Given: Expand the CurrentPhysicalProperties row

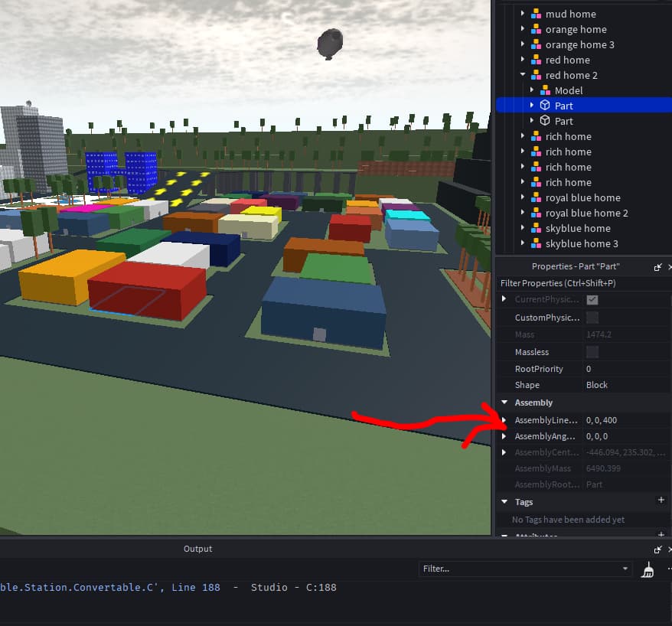Looking at the screenshot, I should pyautogui.click(x=504, y=299).
